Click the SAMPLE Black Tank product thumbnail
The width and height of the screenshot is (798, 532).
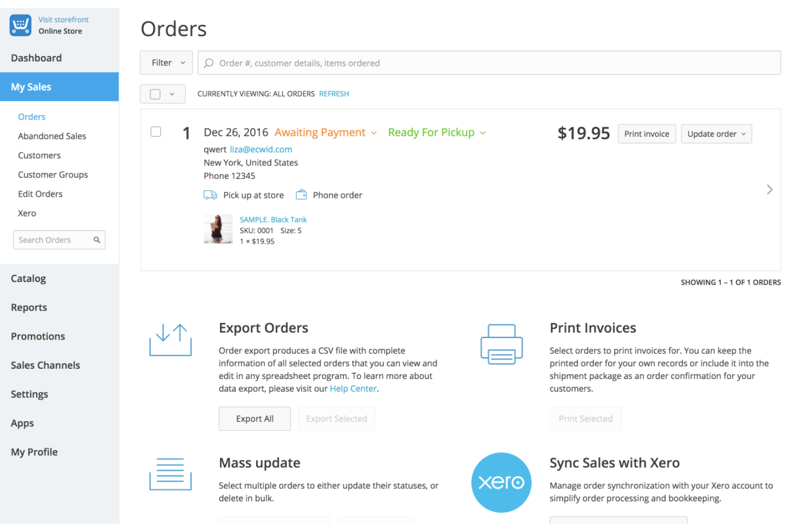point(218,229)
